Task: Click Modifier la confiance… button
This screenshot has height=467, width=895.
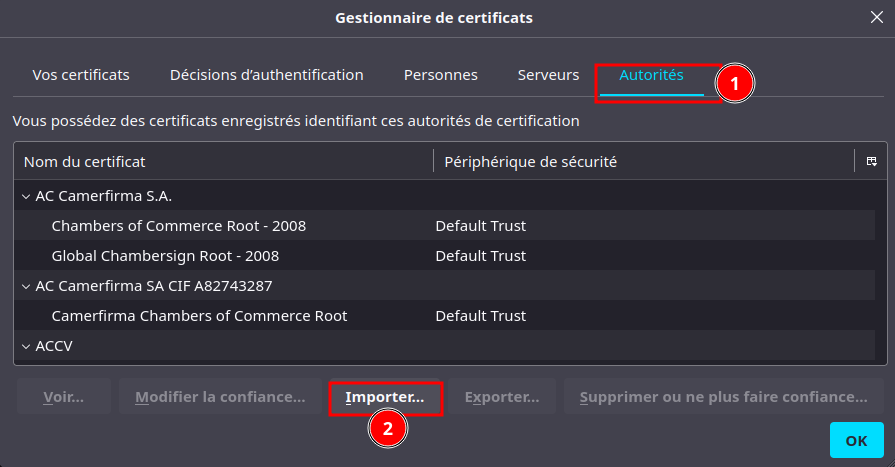Action: pos(220,397)
